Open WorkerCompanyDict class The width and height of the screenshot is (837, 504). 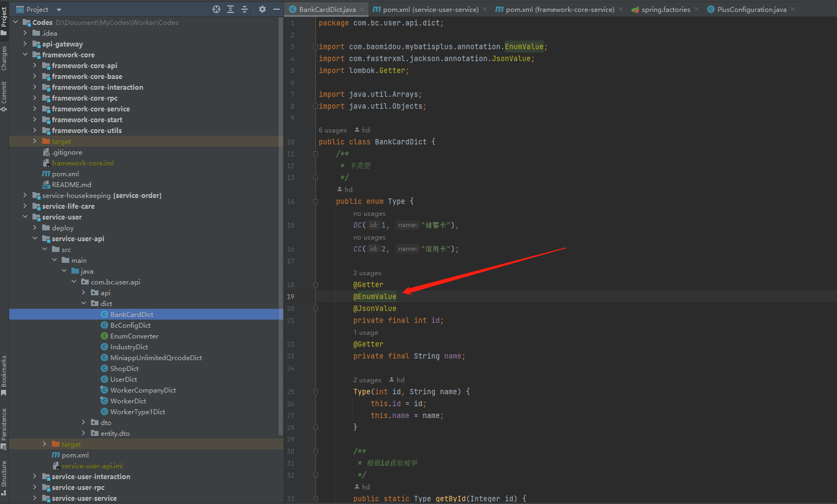coord(143,390)
